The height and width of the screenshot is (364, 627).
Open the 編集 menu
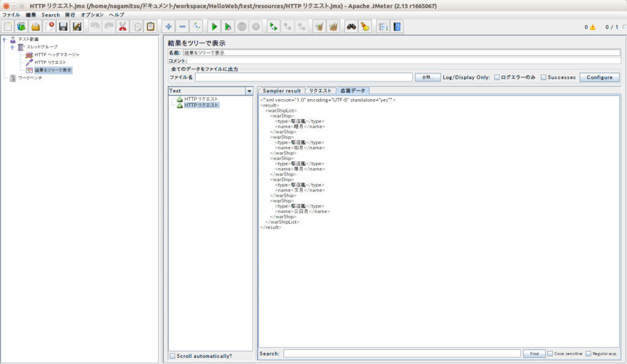click(31, 15)
